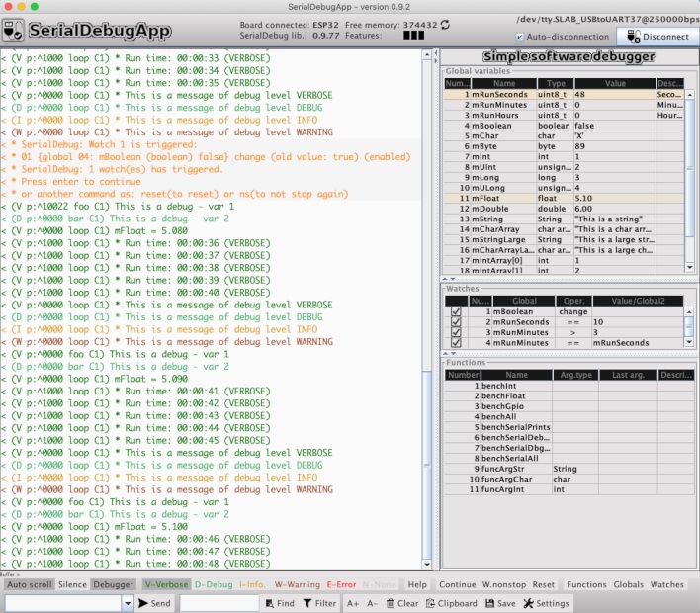Disable the mRunSeconds watch checkbox

455,322
